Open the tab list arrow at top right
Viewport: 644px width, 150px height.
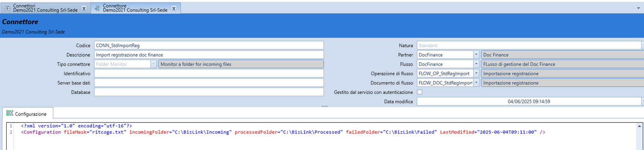click(x=638, y=8)
